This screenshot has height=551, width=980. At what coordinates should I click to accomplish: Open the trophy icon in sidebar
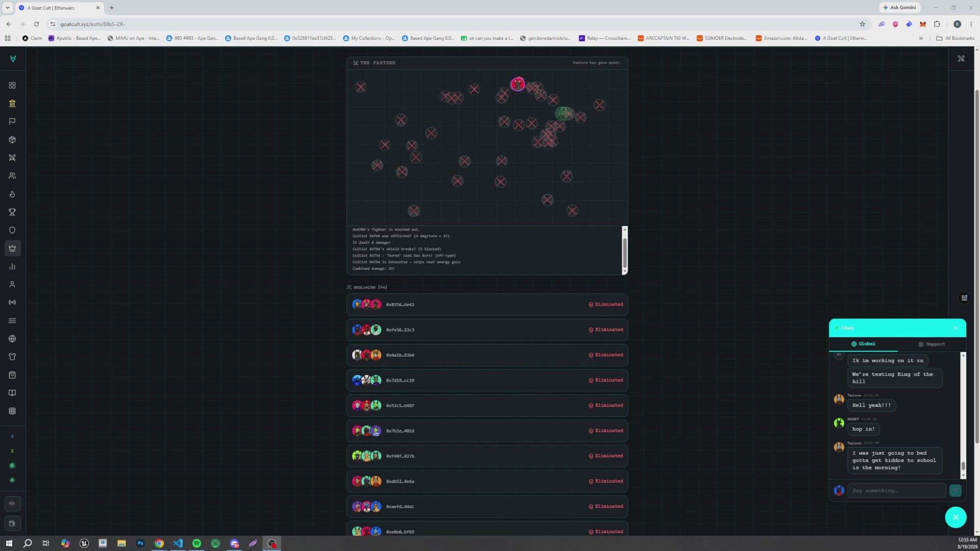12,212
